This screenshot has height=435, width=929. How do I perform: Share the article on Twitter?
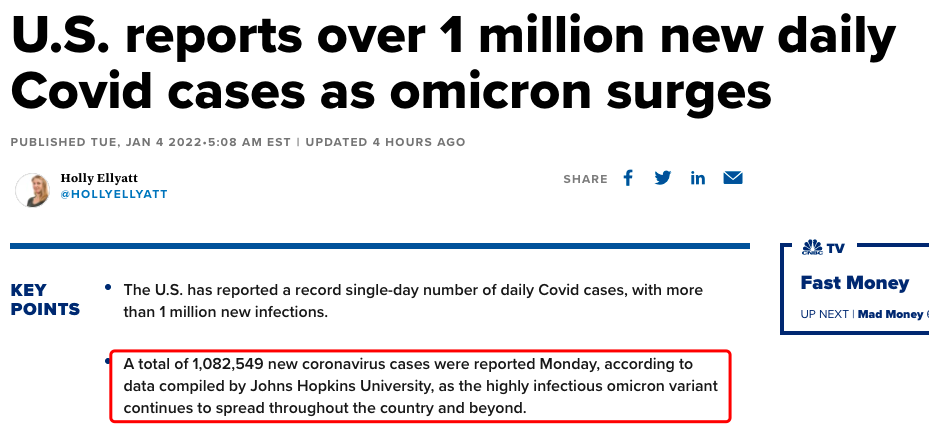[662, 178]
